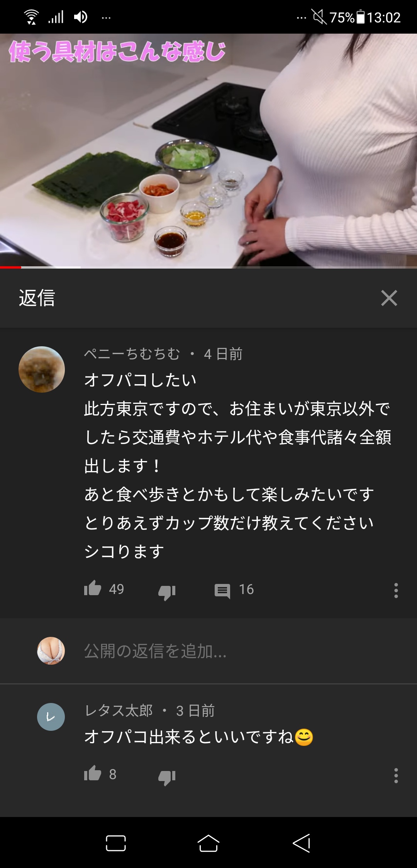Like the ペニーちむちむ comment with 49 likes
The height and width of the screenshot is (868, 417).
(x=93, y=589)
